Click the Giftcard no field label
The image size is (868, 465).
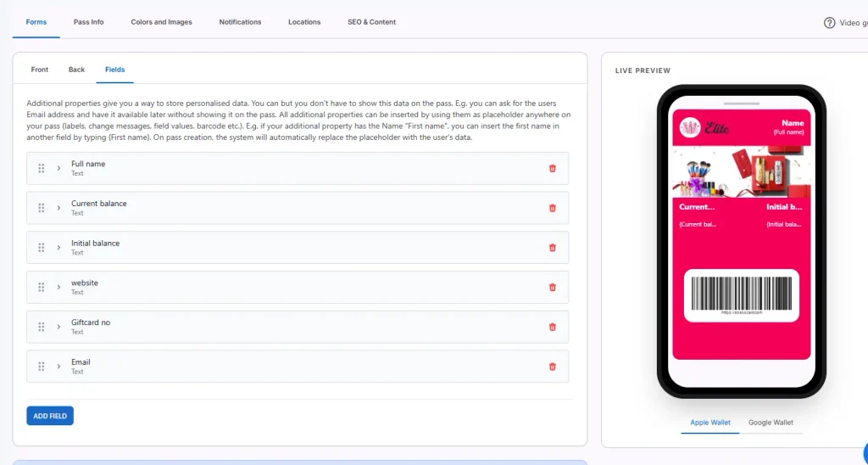[x=91, y=322]
